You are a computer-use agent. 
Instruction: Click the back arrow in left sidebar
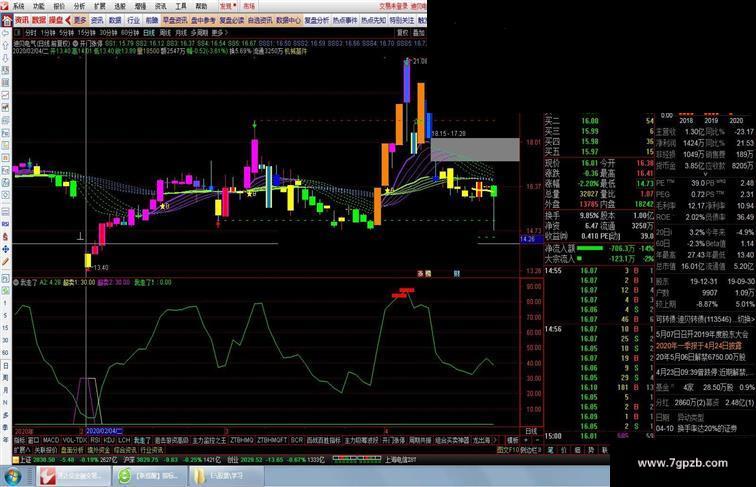(5, 33)
